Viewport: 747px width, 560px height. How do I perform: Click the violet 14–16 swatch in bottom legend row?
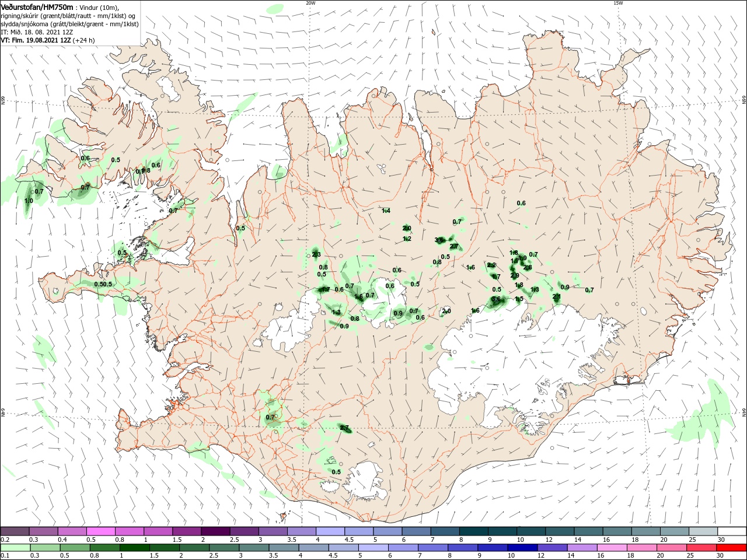point(582,548)
